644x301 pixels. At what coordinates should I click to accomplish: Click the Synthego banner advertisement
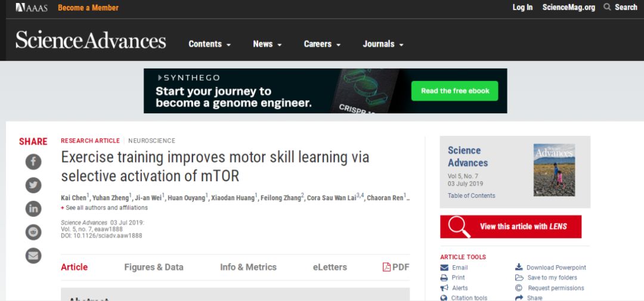(326, 91)
